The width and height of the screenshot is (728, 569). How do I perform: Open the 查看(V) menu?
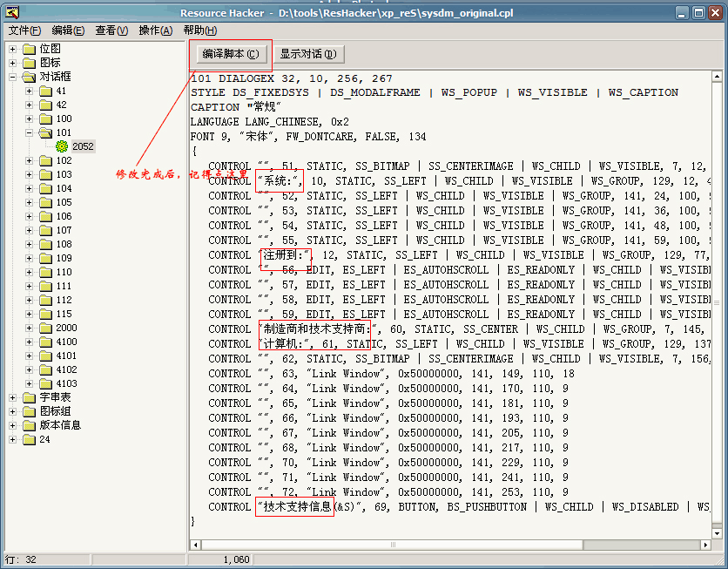[x=111, y=30]
